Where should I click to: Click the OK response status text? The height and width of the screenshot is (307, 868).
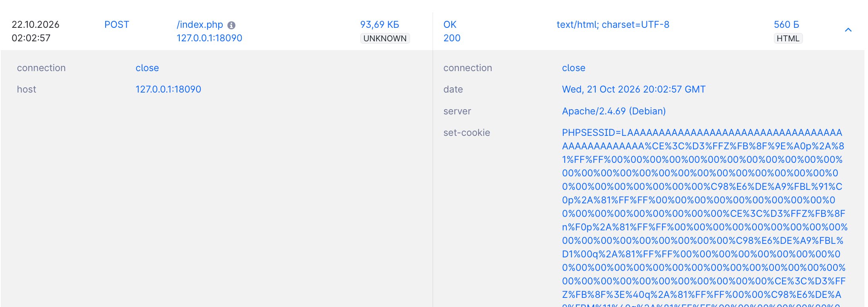point(450,25)
